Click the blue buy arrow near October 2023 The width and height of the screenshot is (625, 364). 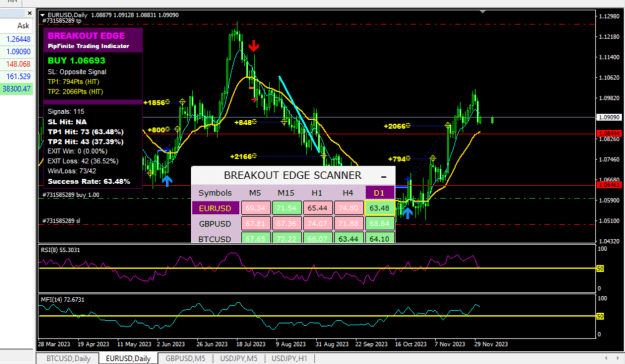point(407,213)
